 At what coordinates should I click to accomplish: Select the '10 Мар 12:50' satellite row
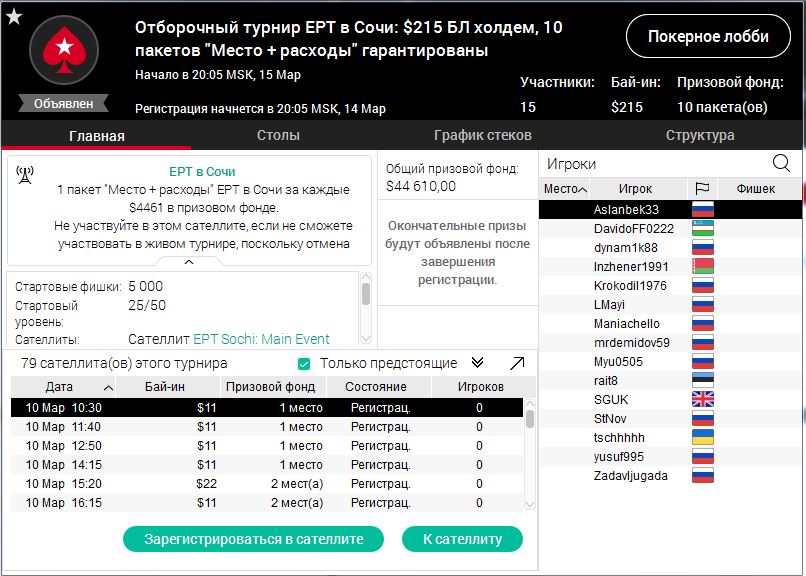267,445
